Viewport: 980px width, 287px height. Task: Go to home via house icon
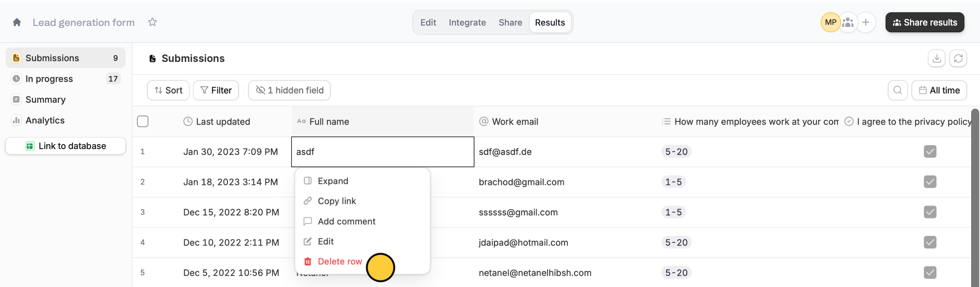(x=17, y=23)
